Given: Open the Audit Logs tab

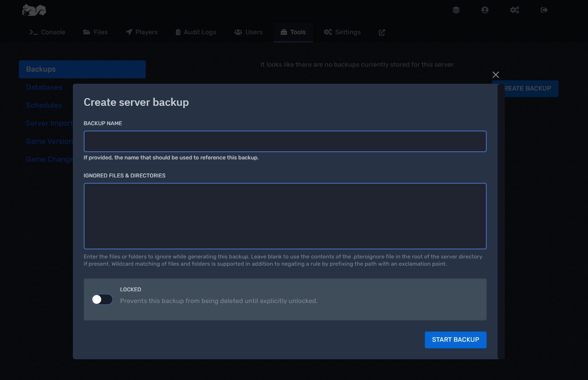Looking at the screenshot, I should click(x=196, y=32).
